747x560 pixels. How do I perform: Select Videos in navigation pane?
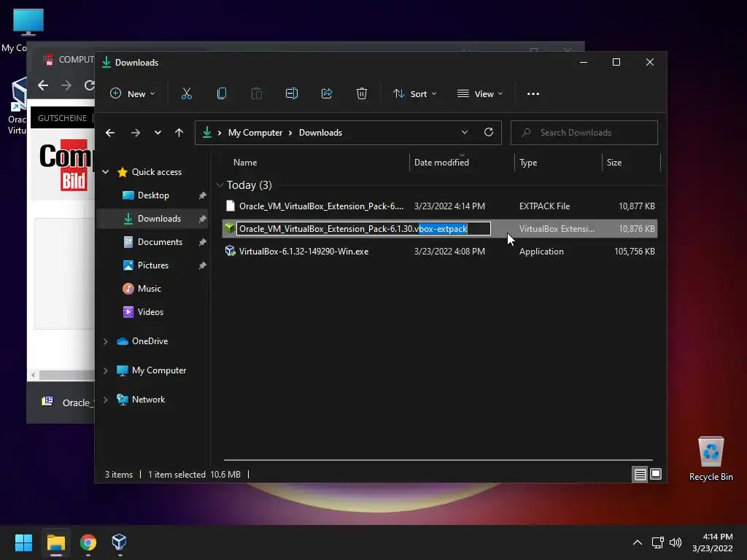pyautogui.click(x=152, y=312)
